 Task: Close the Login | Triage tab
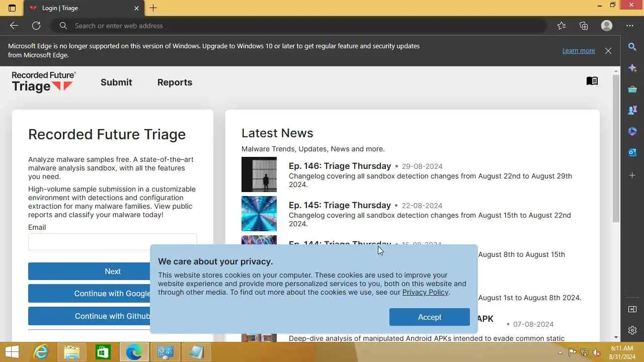[x=136, y=8]
